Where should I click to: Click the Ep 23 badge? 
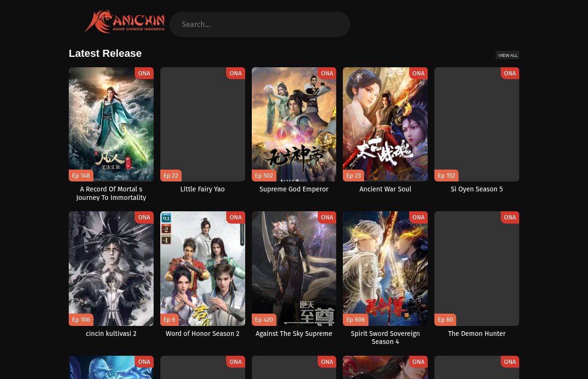pyautogui.click(x=354, y=175)
